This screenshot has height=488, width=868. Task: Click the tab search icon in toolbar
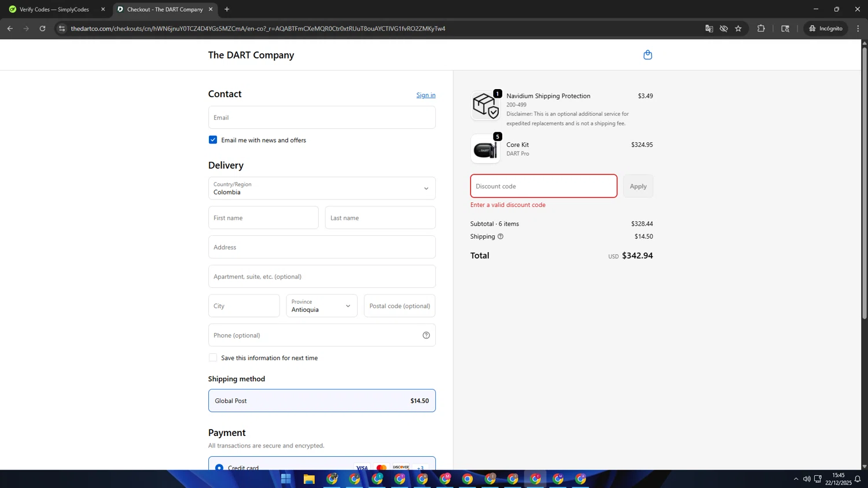[785, 28]
